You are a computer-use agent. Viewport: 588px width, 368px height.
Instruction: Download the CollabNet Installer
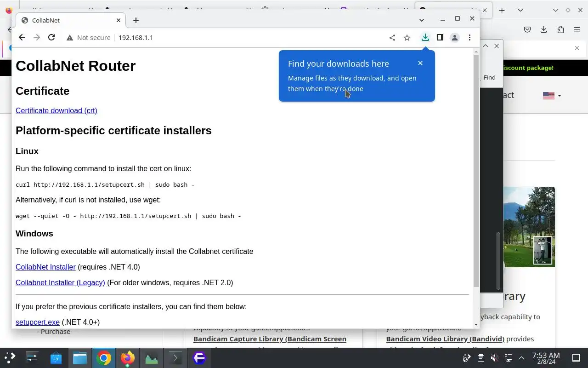[x=45, y=267]
